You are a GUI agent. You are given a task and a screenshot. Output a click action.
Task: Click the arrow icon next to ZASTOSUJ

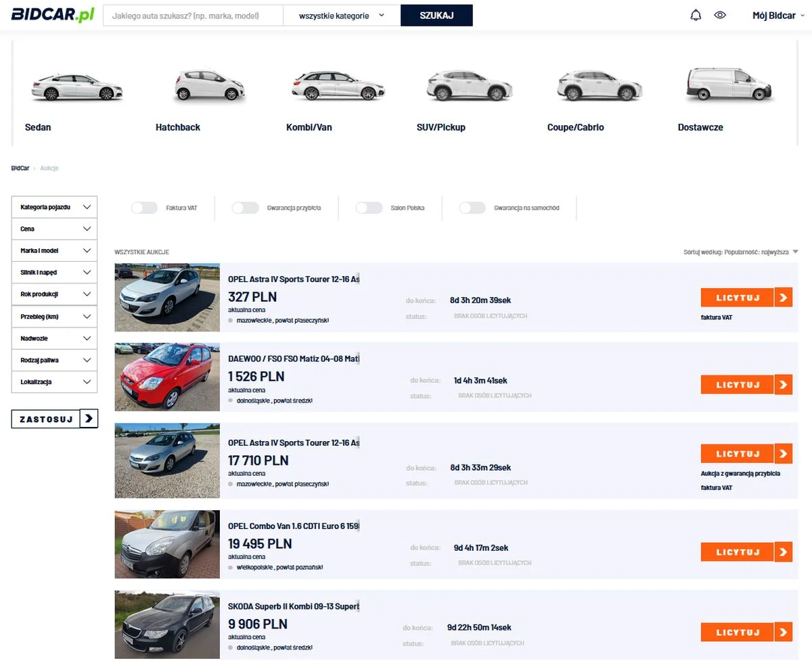point(89,419)
